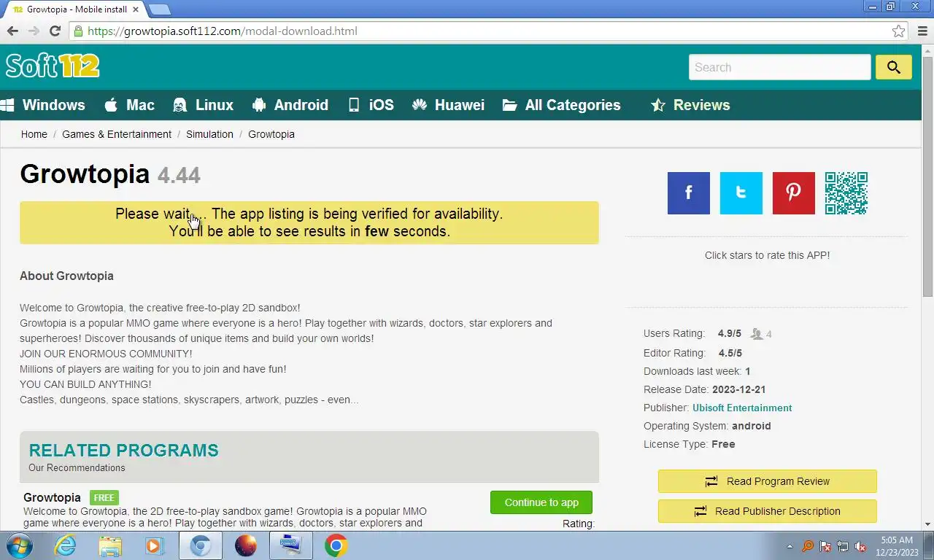This screenshot has width=934, height=560.
Task: Click Ubisoft Entertainment publisher link
Action: point(742,408)
